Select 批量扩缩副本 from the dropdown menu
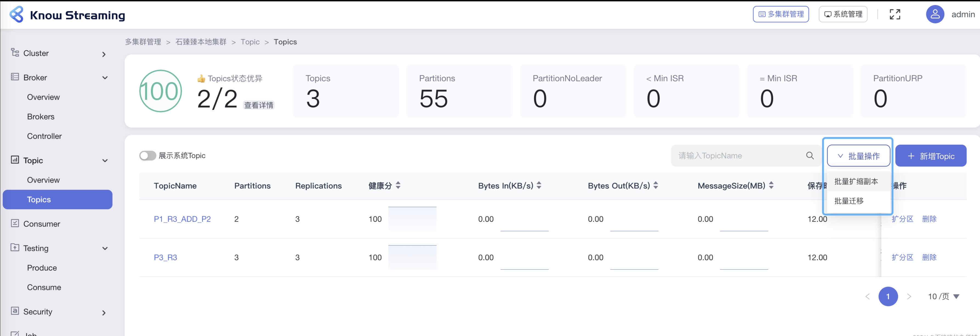This screenshot has height=336, width=980. pos(856,181)
